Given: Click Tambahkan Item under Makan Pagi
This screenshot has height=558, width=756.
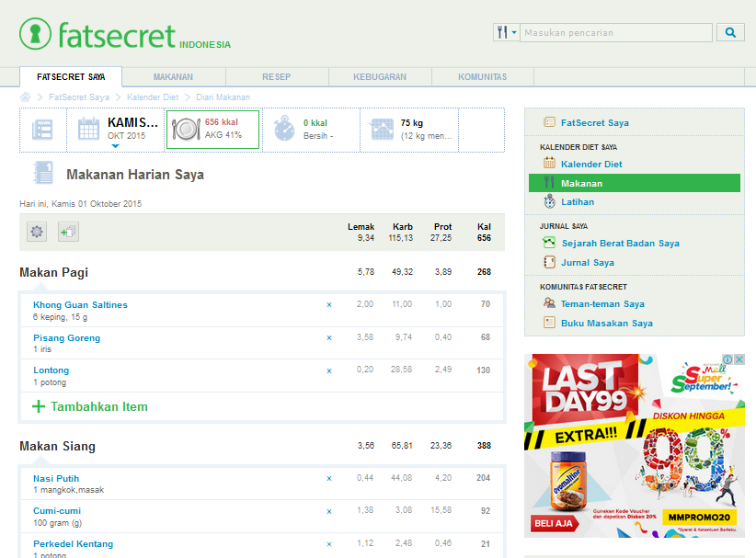Looking at the screenshot, I should [x=98, y=406].
